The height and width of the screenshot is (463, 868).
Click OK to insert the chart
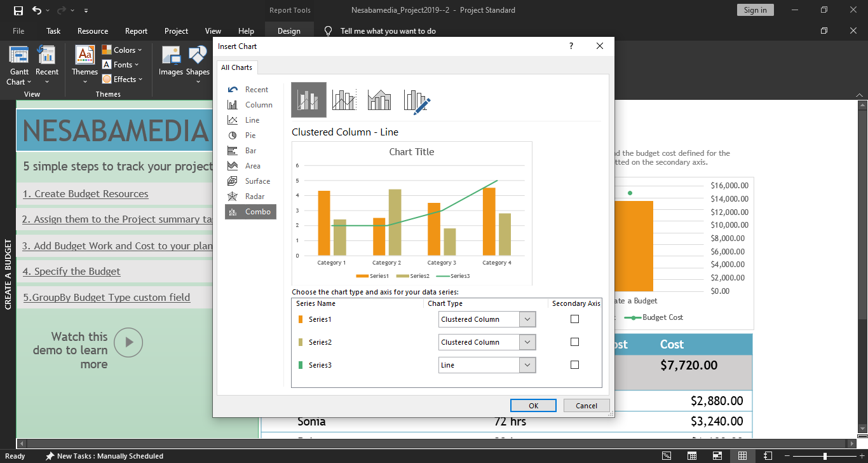pos(533,406)
